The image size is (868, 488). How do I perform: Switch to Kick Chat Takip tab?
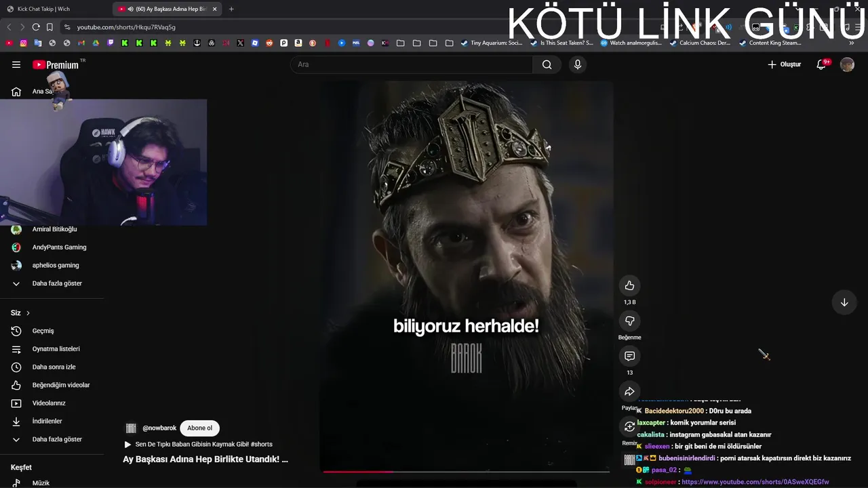54,9
